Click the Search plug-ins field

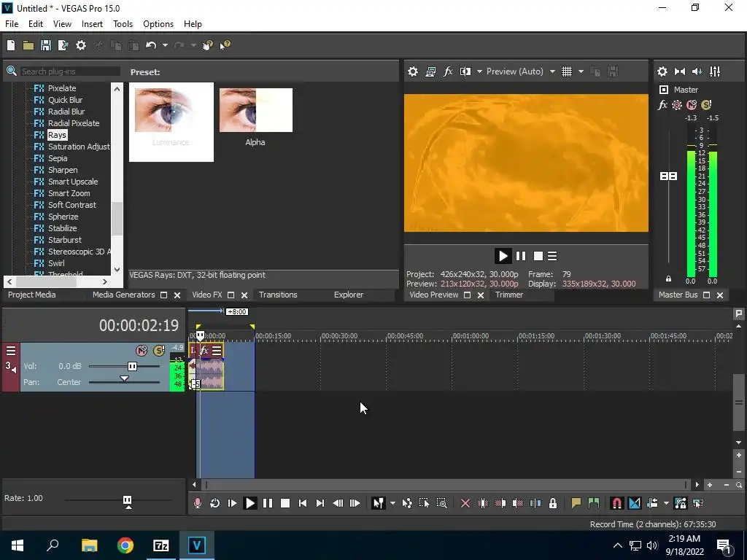pyautogui.click(x=70, y=71)
